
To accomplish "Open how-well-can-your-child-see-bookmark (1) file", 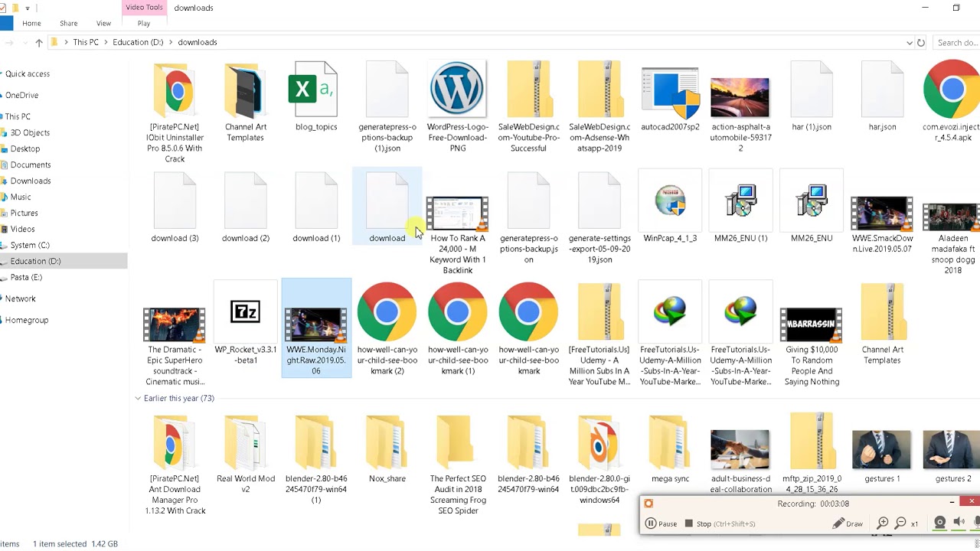I will [x=458, y=329].
